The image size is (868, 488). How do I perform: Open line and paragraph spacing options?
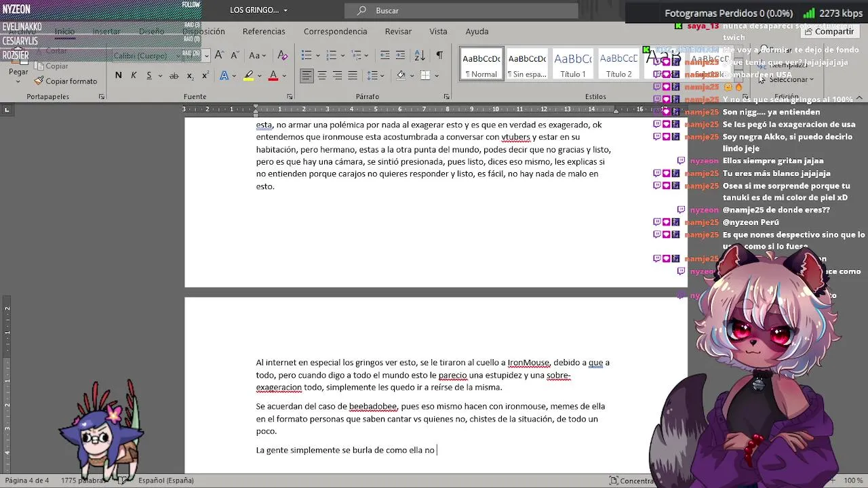pos(373,75)
